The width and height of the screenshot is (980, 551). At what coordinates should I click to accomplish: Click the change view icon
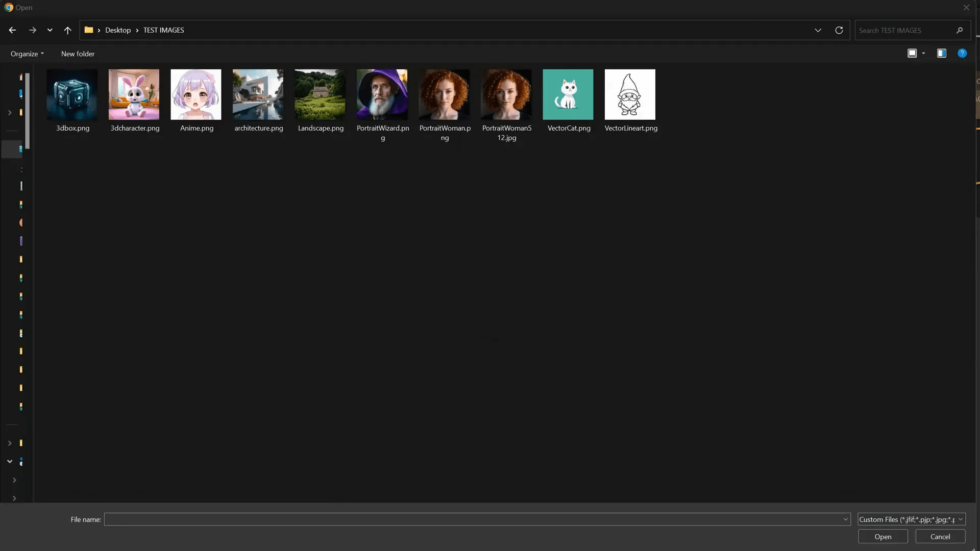coord(912,53)
